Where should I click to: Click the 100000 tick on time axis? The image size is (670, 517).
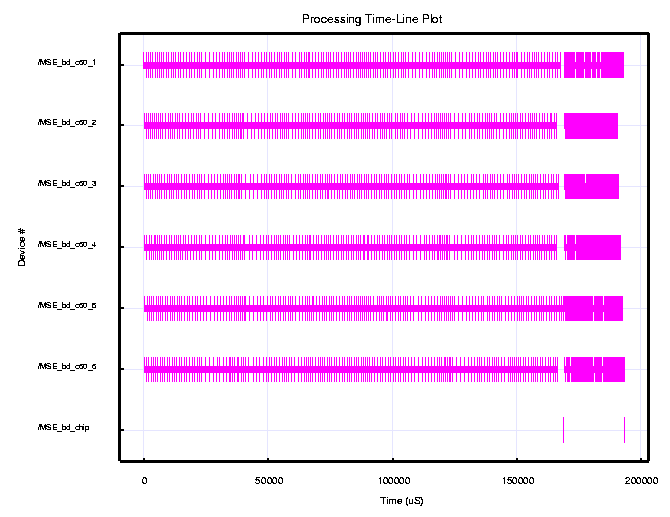[x=393, y=481]
